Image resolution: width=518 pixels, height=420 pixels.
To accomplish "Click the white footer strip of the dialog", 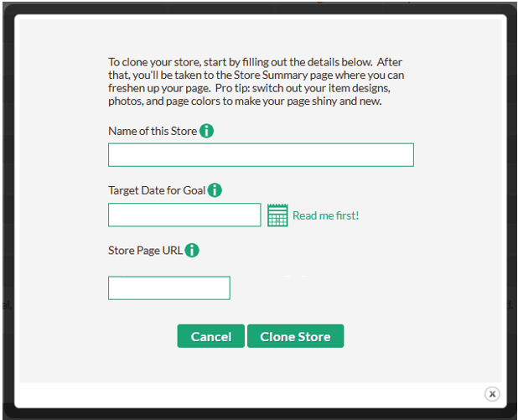I will [x=251, y=394].
